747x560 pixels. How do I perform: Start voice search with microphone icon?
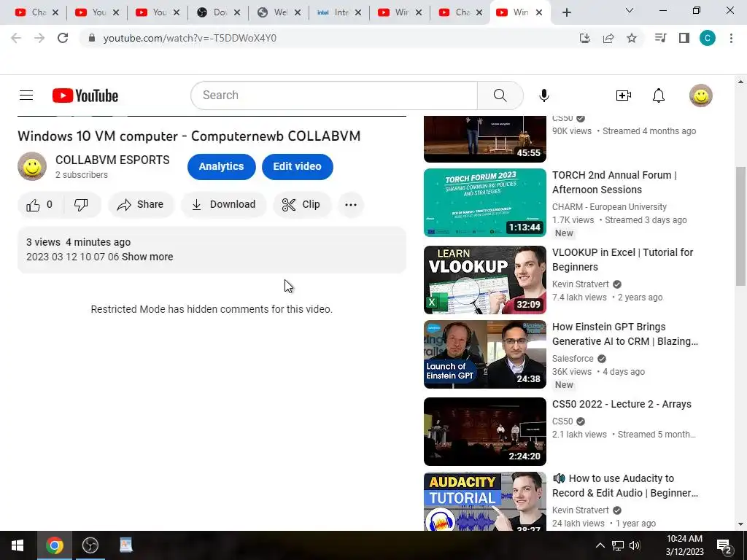click(x=543, y=96)
